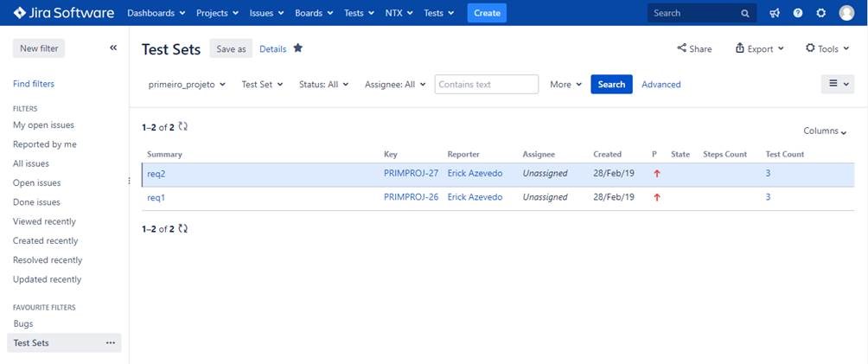Expand the Status: All dropdown
Image resolution: width=868 pixels, height=364 pixels.
tap(324, 85)
